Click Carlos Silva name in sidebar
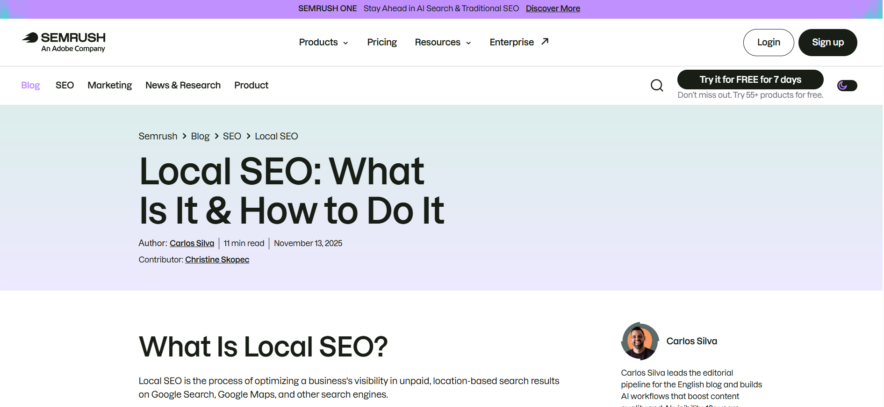This screenshot has width=884, height=407. (x=692, y=341)
